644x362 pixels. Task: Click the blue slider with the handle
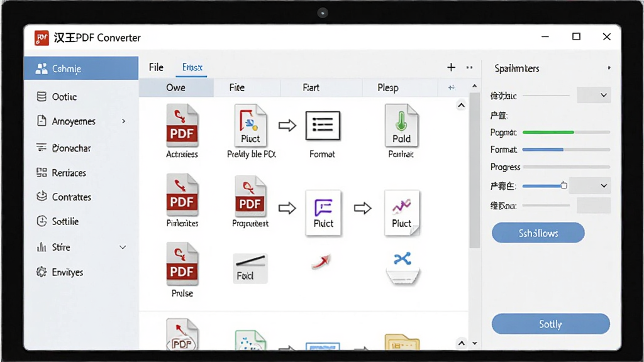pos(545,186)
